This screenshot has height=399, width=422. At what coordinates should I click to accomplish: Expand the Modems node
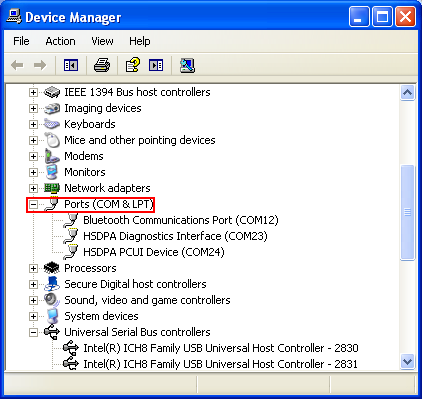(x=33, y=156)
